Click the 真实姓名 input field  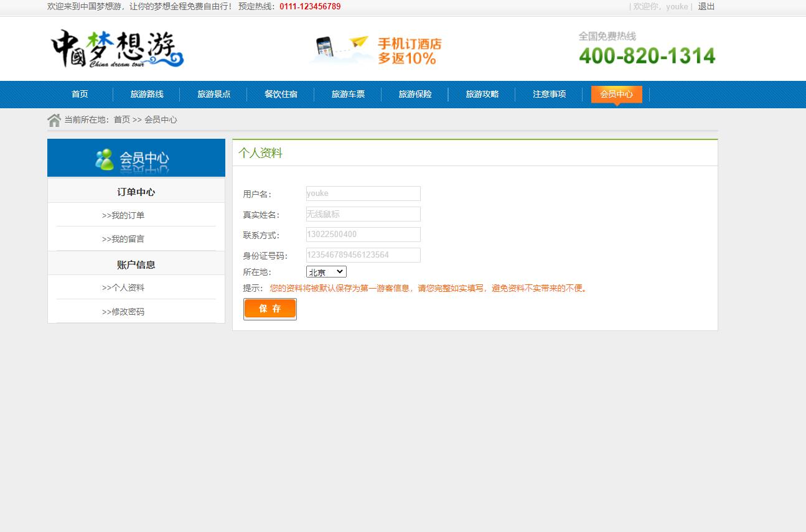[363, 214]
